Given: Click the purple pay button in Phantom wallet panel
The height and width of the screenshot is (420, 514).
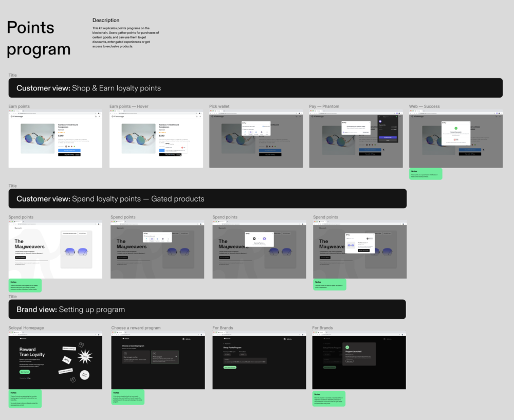Looking at the screenshot, I should [x=388, y=137].
